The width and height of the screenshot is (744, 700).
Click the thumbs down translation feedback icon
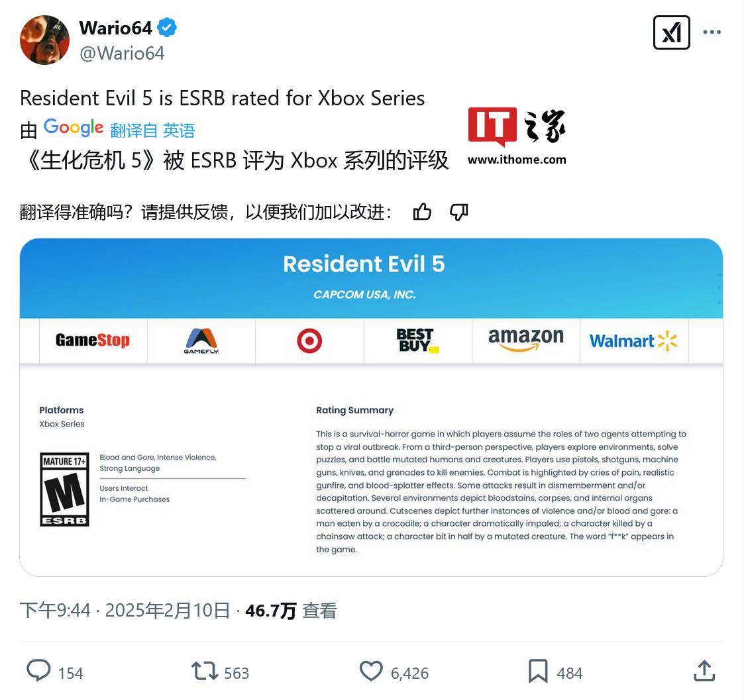[459, 211]
